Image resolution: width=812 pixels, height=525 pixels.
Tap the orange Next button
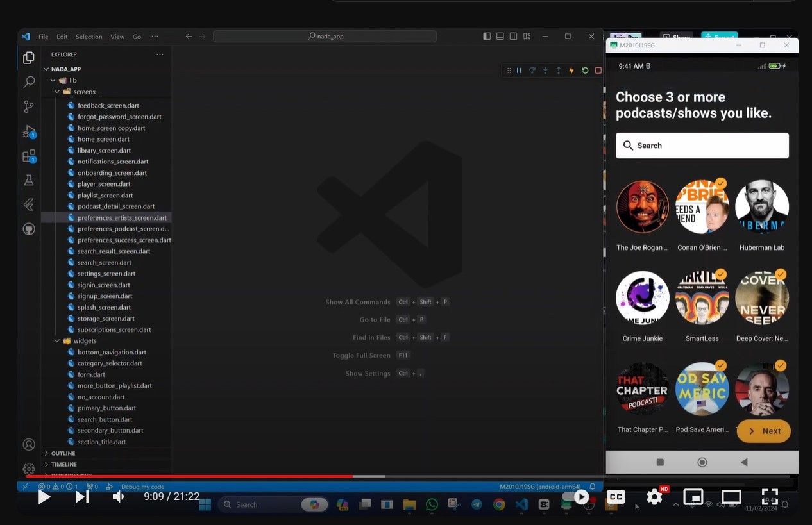click(763, 431)
